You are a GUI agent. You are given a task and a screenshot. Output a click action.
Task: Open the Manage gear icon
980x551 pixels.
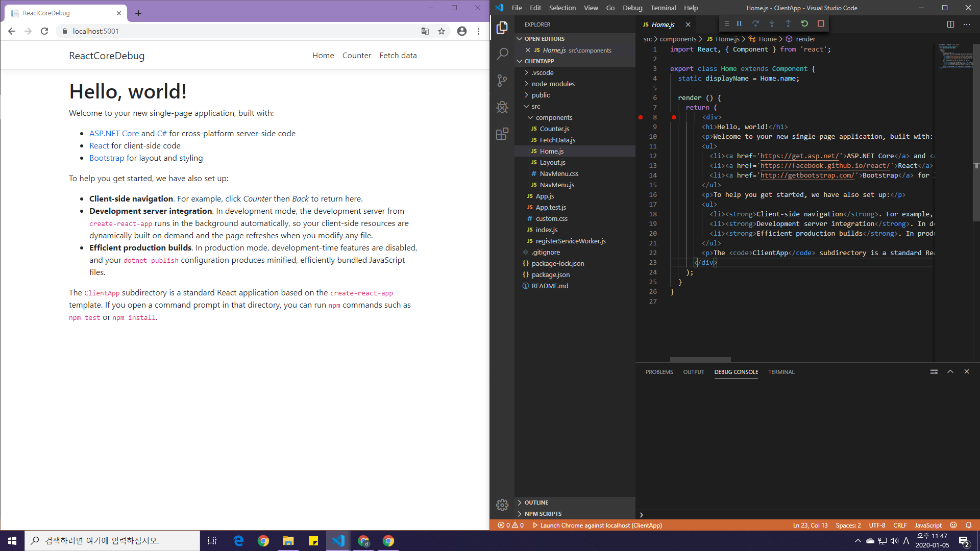click(502, 505)
